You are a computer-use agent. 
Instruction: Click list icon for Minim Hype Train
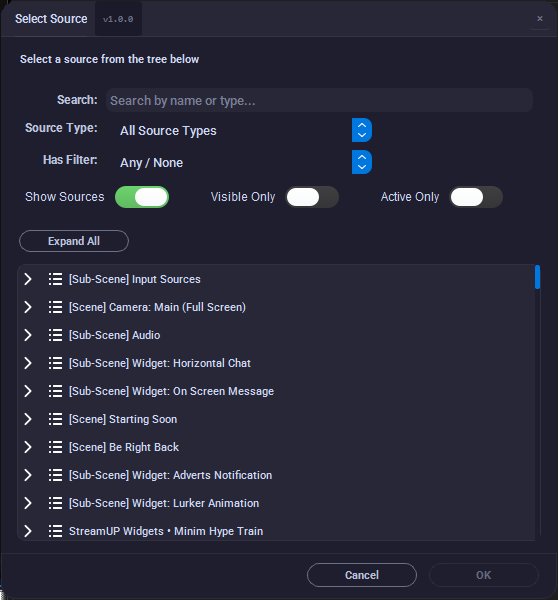[55, 531]
